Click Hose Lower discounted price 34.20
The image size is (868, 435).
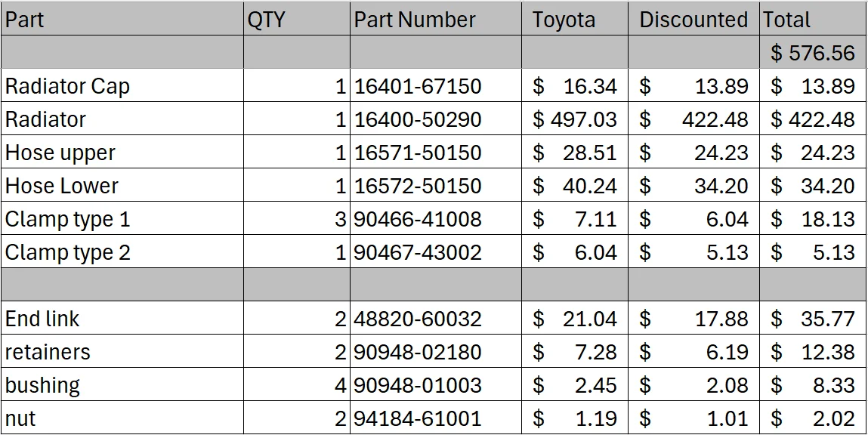point(693,185)
